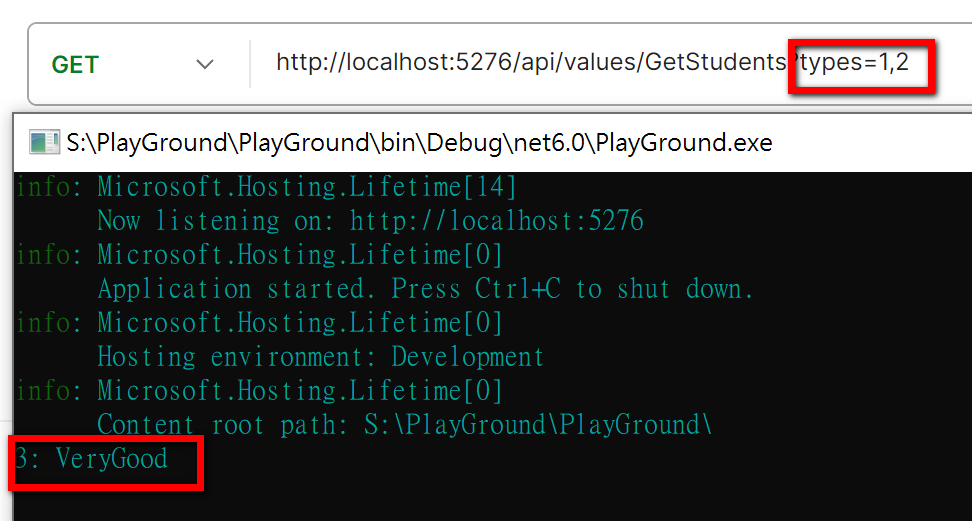Click the 'Hosting environment: Development' line
This screenshot has width=972, height=521.
point(320,357)
